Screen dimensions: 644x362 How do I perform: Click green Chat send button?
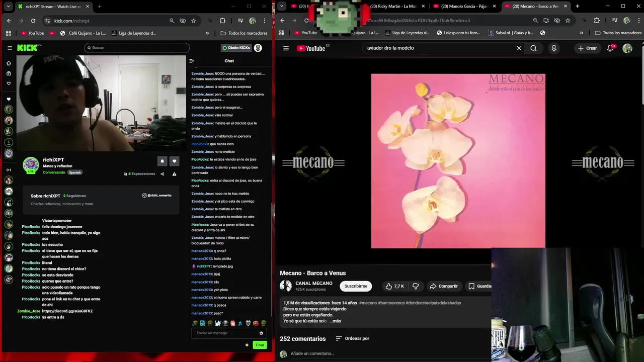(x=260, y=345)
